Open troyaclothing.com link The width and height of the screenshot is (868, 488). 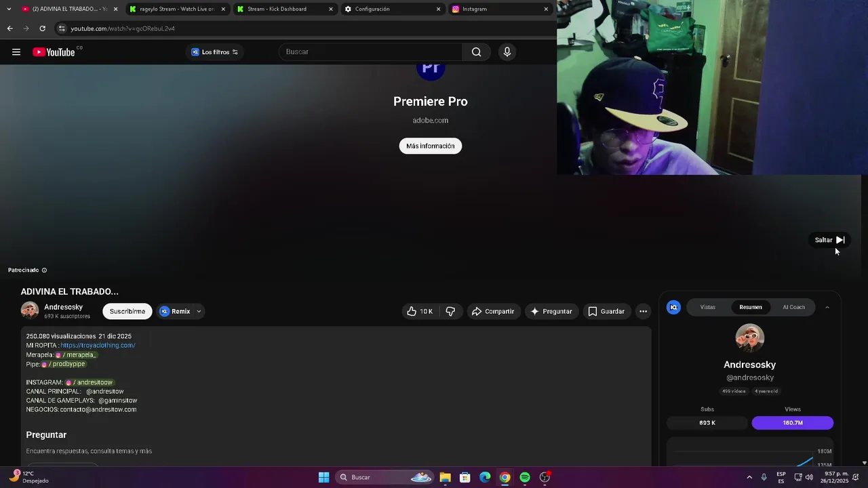click(x=98, y=346)
